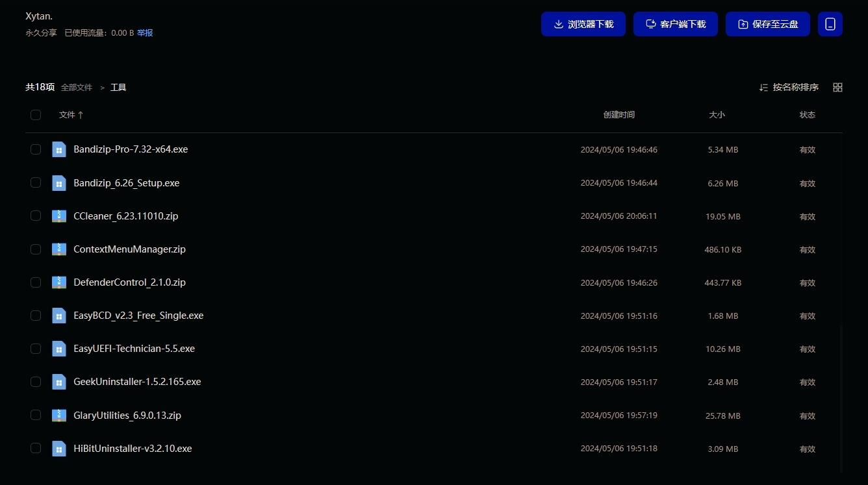This screenshot has width=868, height=485.
Task: Click the 大小 column header
Action: 717,115
